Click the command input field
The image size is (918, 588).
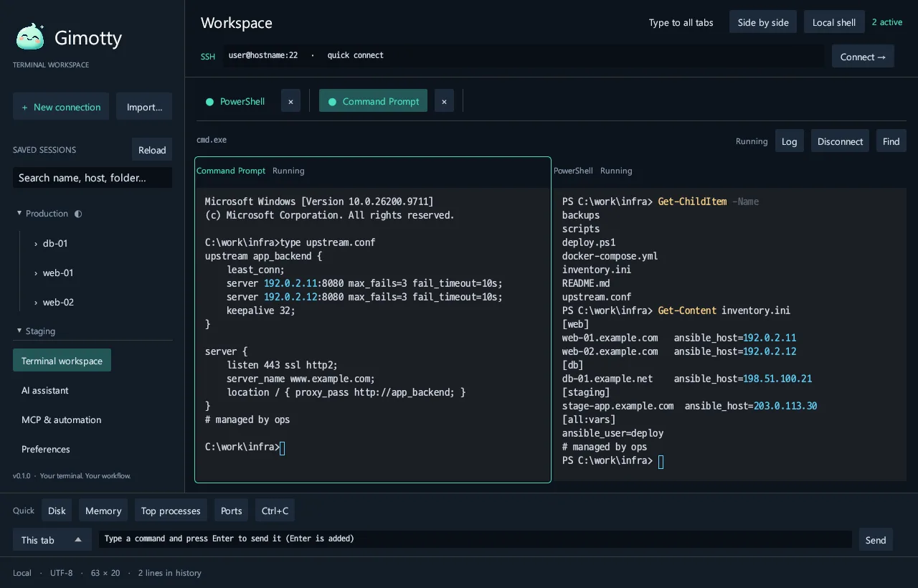[x=475, y=539]
